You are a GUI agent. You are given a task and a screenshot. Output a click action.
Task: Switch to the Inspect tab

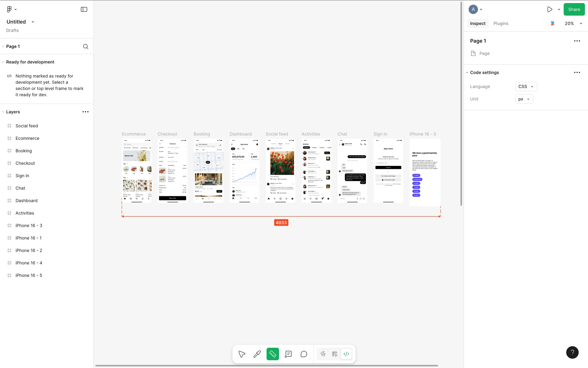coord(477,23)
